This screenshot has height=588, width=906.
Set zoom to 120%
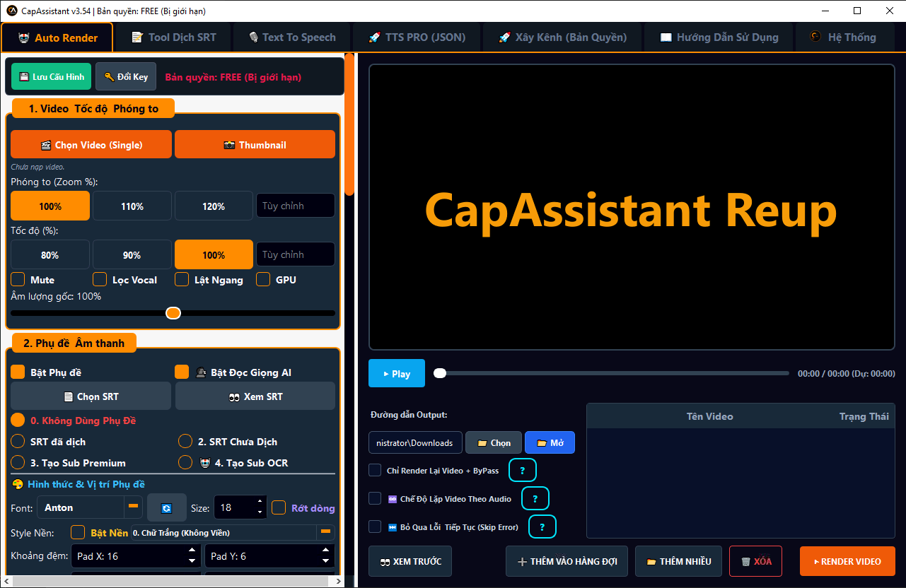[214, 206]
